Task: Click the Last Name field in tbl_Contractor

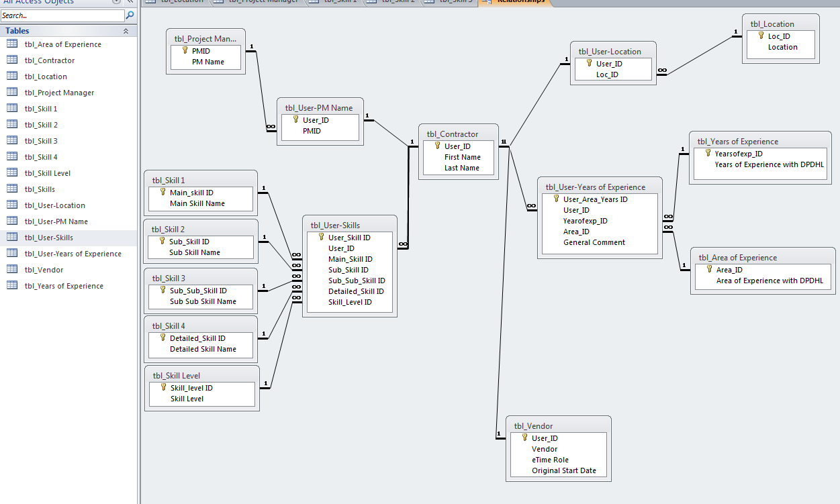Action: (x=462, y=168)
